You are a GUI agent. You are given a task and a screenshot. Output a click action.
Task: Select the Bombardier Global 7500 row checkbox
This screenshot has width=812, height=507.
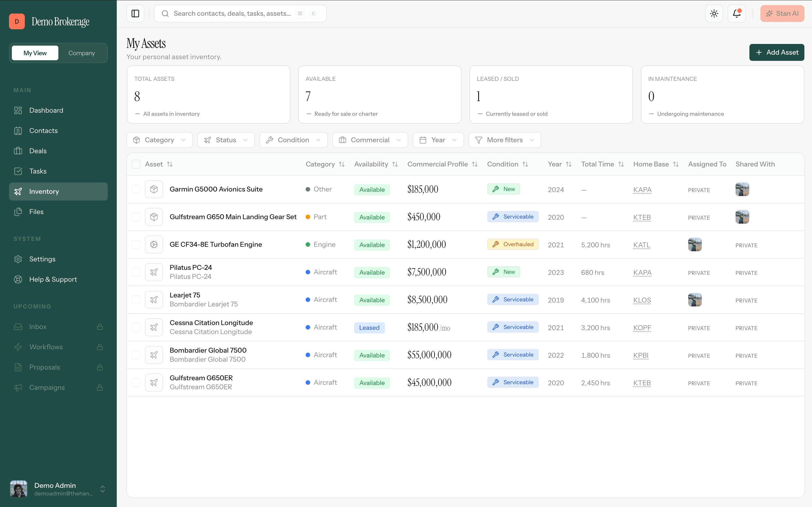(x=136, y=355)
